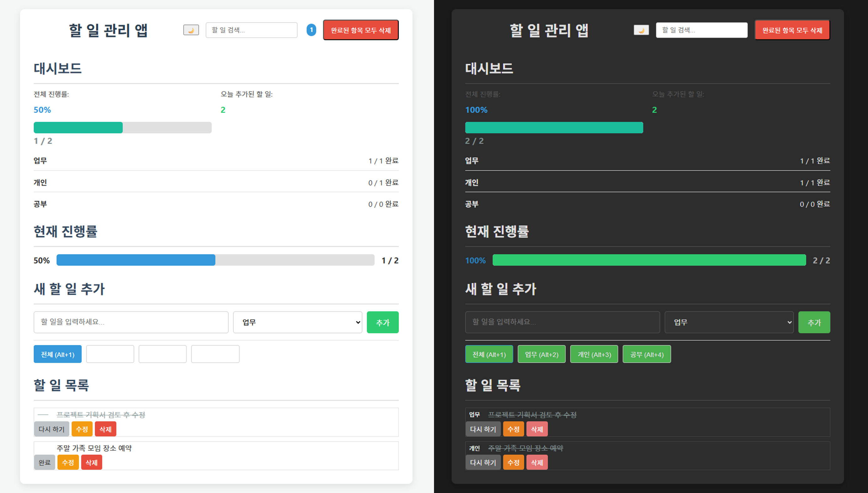Image resolution: width=868 pixels, height=493 pixels.
Task: Click the 할 일 검색 search field, light panel
Action: 251,30
